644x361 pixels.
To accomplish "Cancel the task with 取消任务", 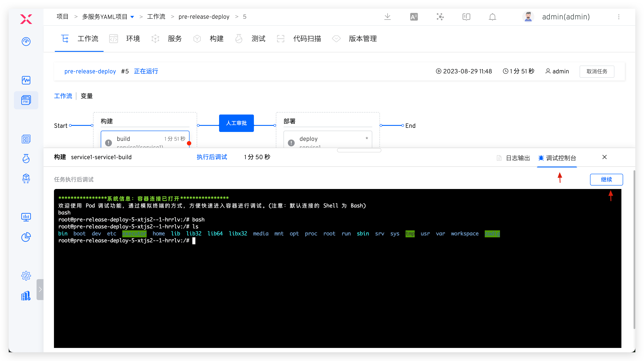I will tap(597, 71).
